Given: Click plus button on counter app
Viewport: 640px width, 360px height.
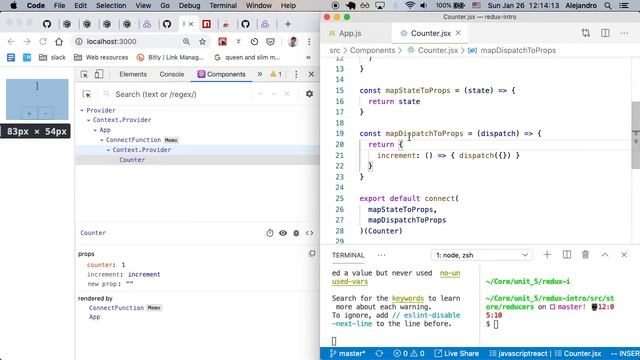Looking at the screenshot, I should tap(29, 114).
